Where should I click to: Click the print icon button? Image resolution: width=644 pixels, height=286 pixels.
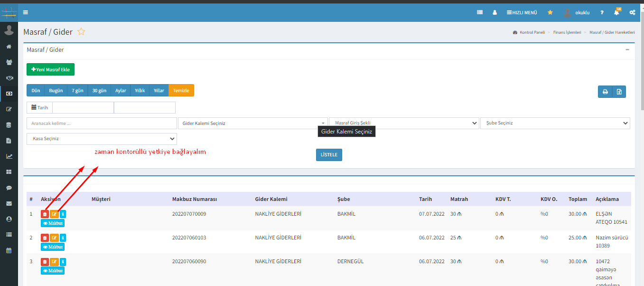605,92
